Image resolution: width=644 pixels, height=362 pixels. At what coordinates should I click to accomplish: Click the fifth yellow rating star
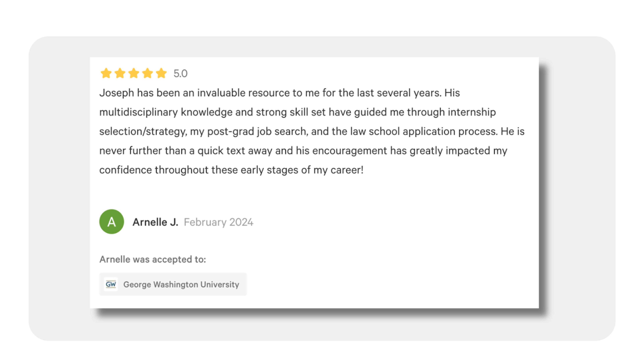coord(161,73)
